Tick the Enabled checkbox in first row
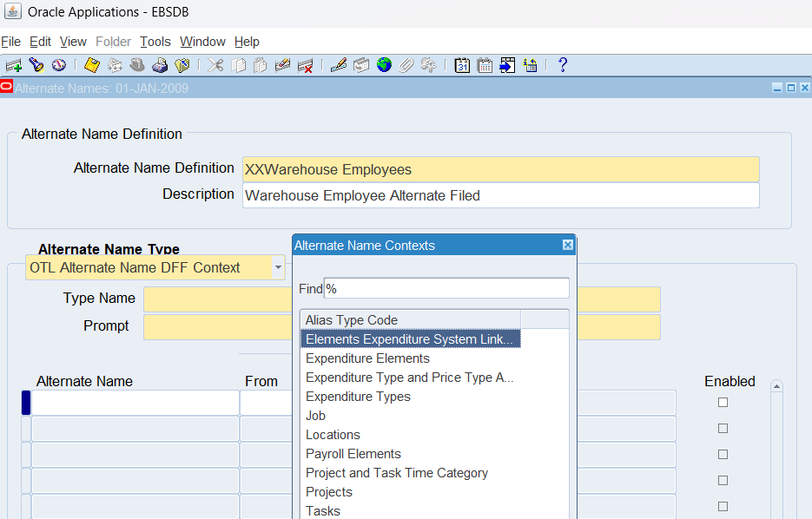Screen dimensions: 812x519 pyautogui.click(x=723, y=403)
